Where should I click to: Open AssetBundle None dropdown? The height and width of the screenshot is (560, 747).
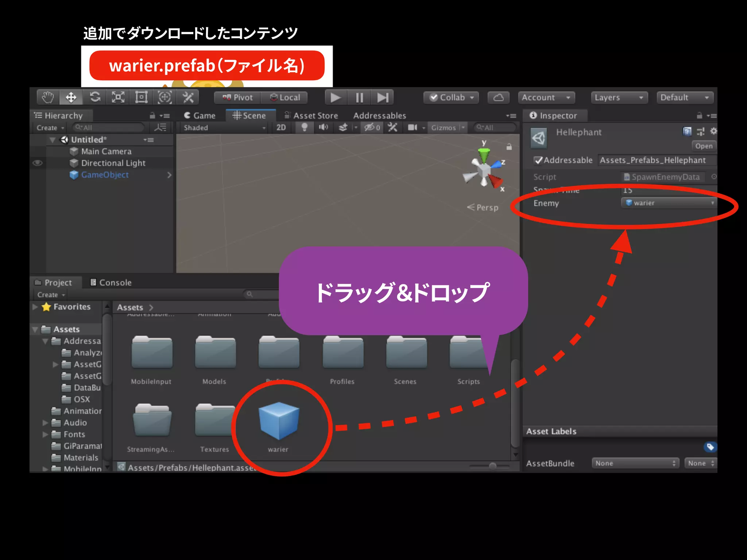click(x=635, y=463)
